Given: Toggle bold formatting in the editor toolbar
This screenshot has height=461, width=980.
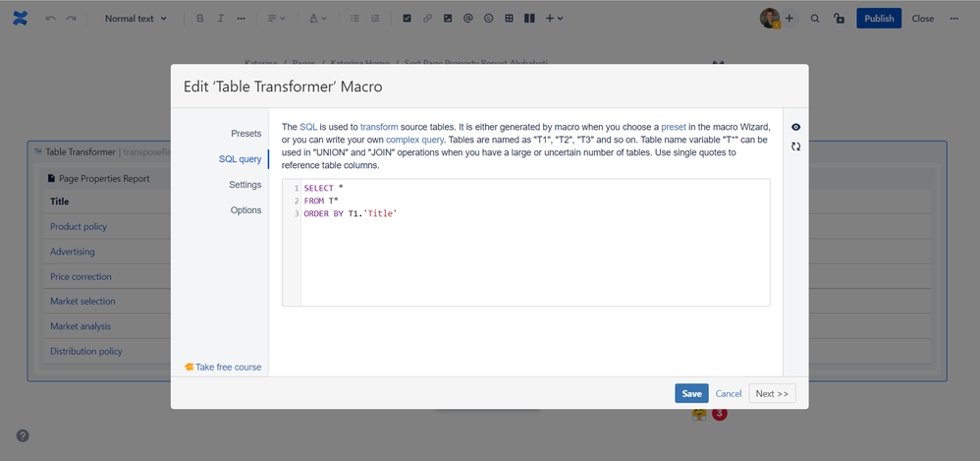Looking at the screenshot, I should click(200, 19).
